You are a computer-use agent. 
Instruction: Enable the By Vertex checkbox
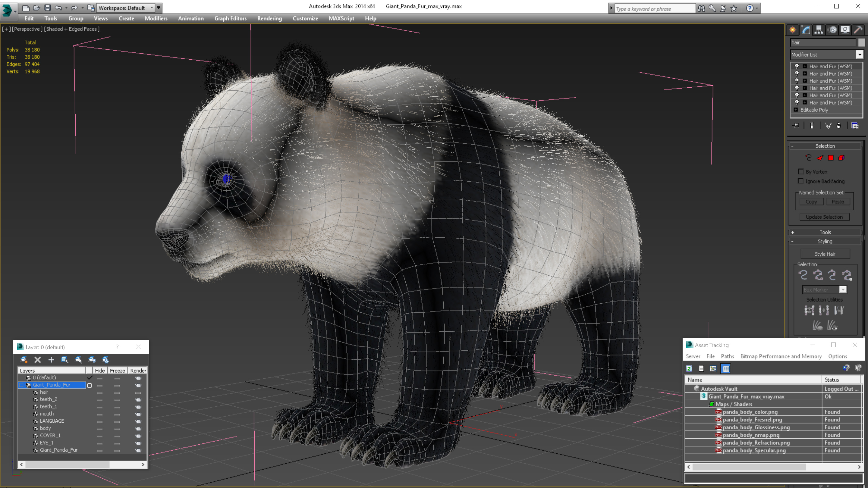tap(801, 171)
